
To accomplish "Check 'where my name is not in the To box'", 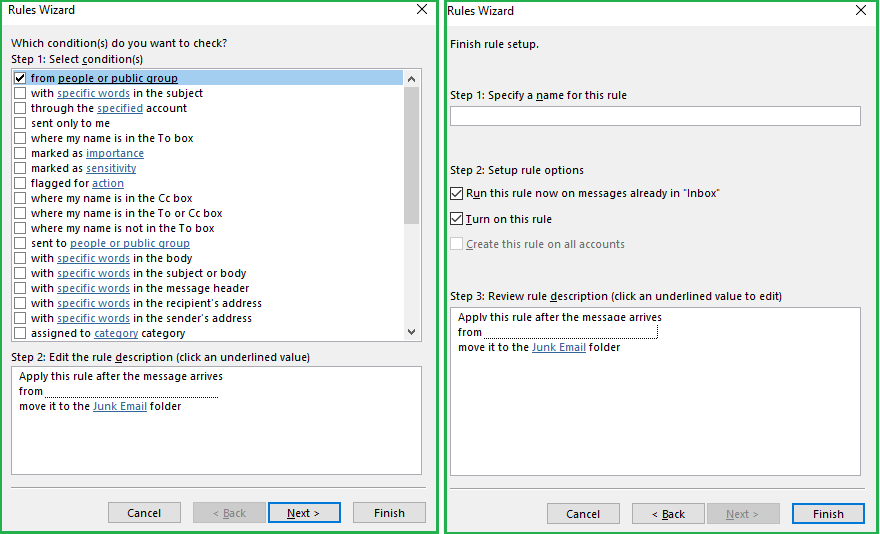I will 20,228.
